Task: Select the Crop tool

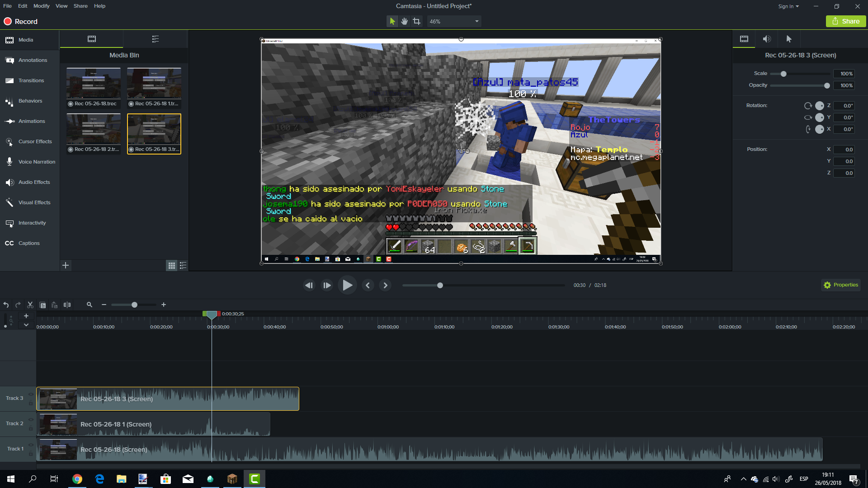Action: (x=416, y=21)
